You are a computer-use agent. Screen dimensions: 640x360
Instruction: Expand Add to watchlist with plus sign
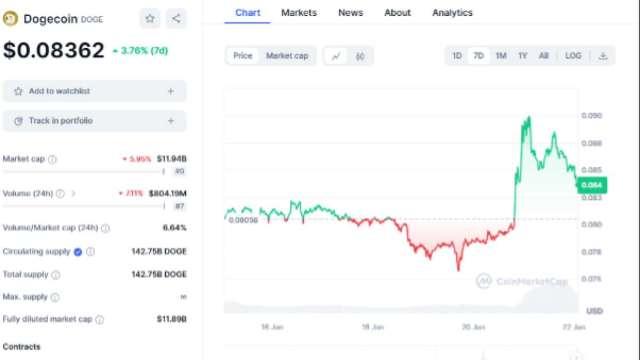pos(171,91)
